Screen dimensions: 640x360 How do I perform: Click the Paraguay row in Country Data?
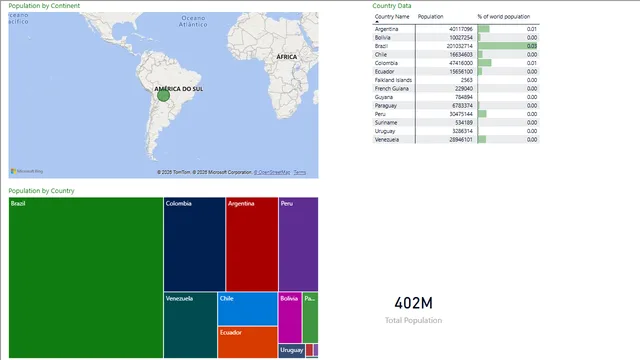(x=456, y=105)
